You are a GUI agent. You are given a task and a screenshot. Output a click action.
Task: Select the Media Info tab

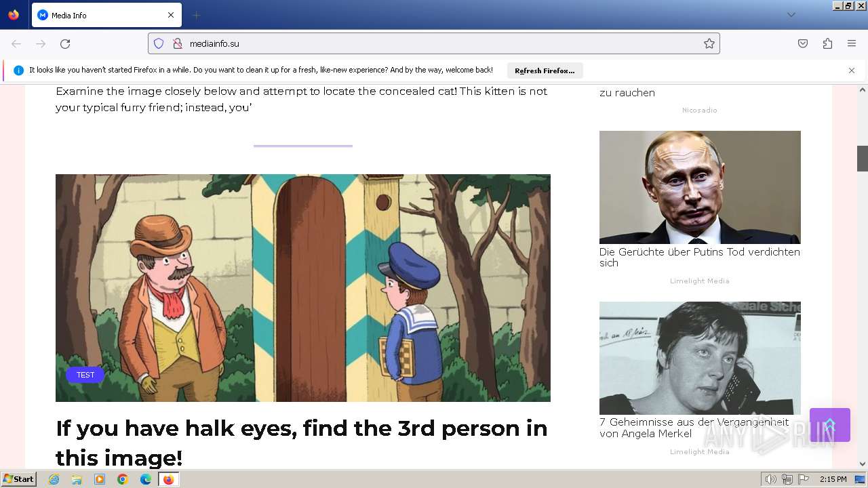coord(106,15)
